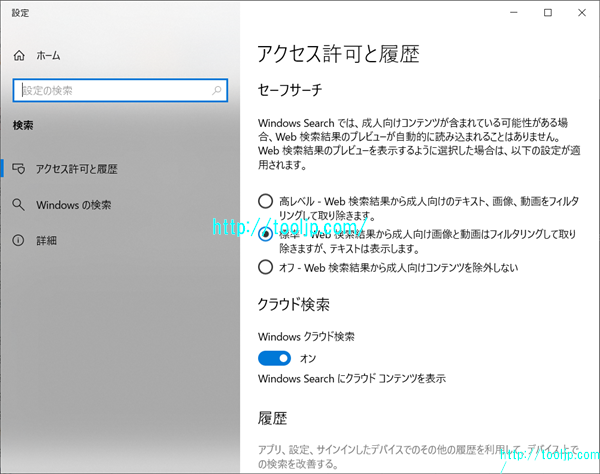Click the 履歴 section heading

coord(272,418)
